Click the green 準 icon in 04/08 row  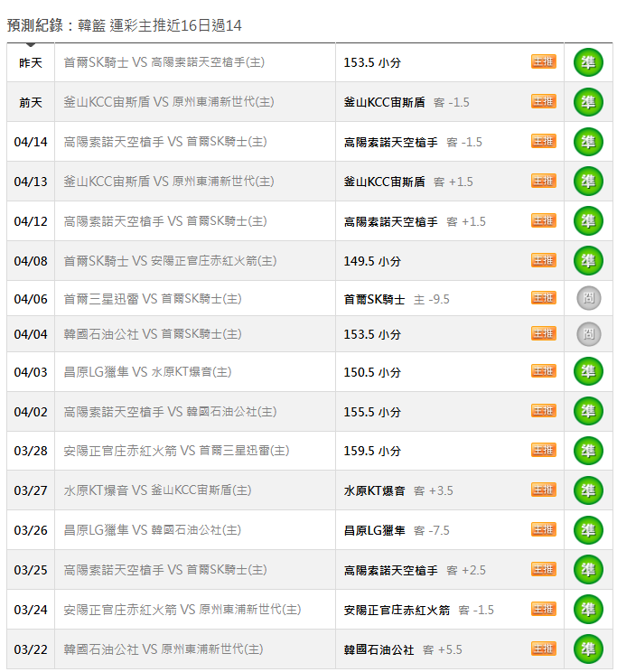(588, 260)
